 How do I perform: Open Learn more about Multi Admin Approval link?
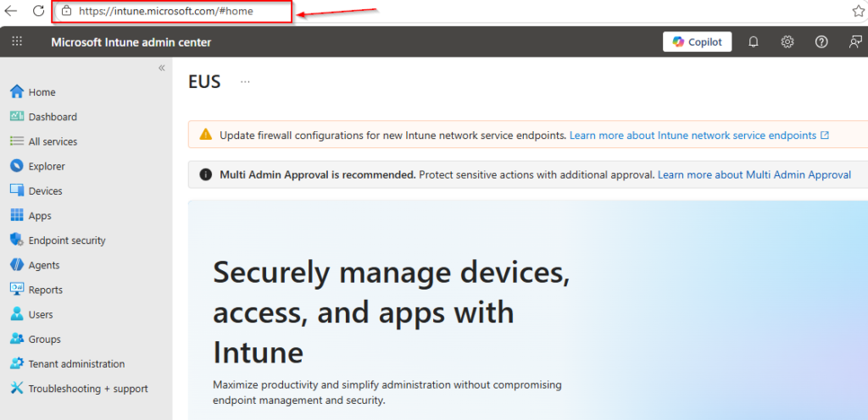tap(754, 174)
